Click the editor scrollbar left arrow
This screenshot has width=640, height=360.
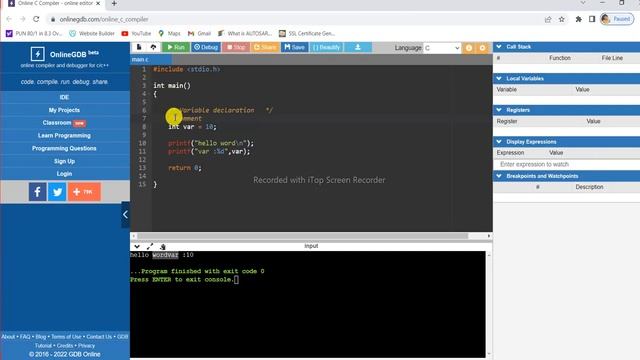click(134, 236)
